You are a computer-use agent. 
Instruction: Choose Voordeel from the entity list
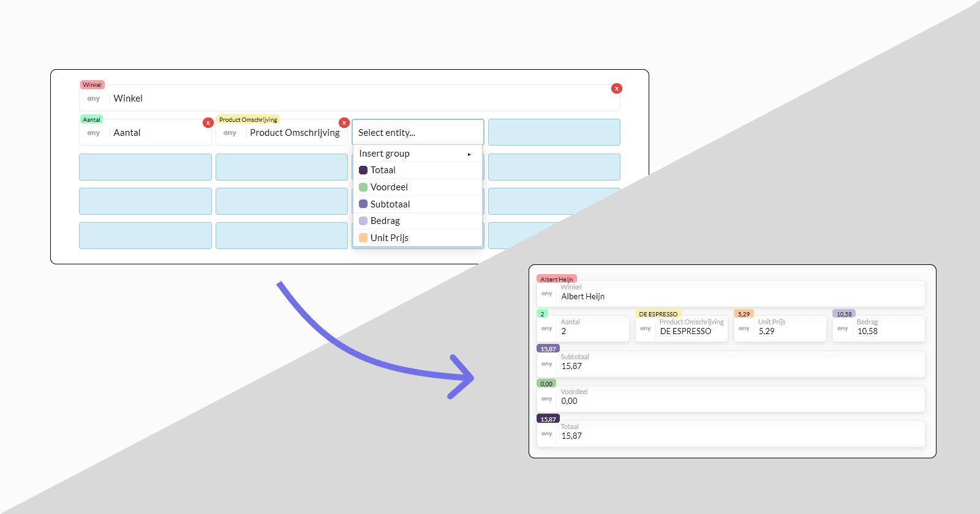tap(389, 187)
